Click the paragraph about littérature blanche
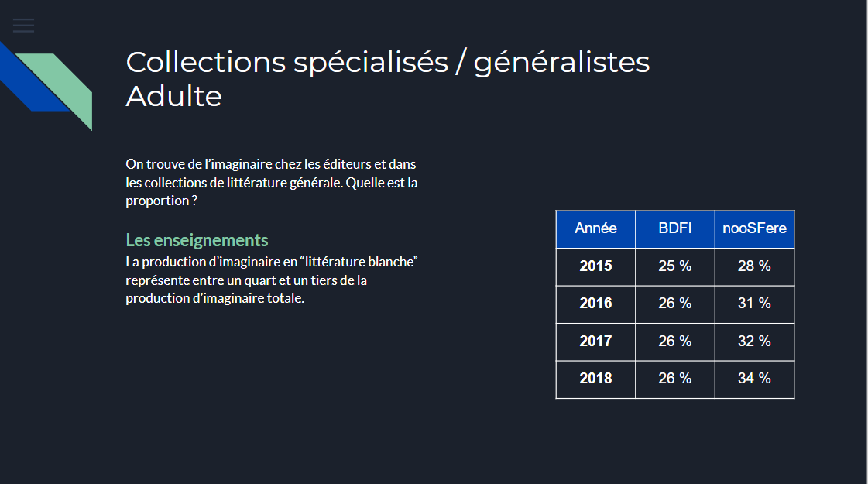868x484 pixels. click(271, 280)
